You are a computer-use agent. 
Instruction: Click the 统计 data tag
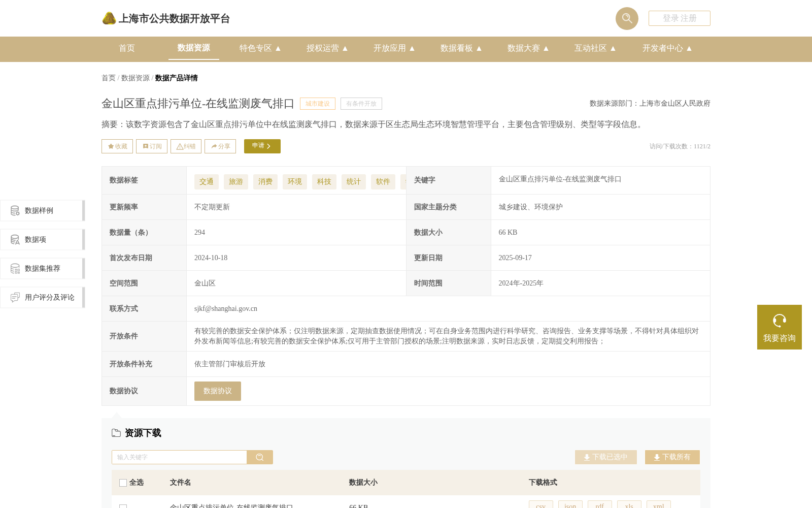[354, 182]
